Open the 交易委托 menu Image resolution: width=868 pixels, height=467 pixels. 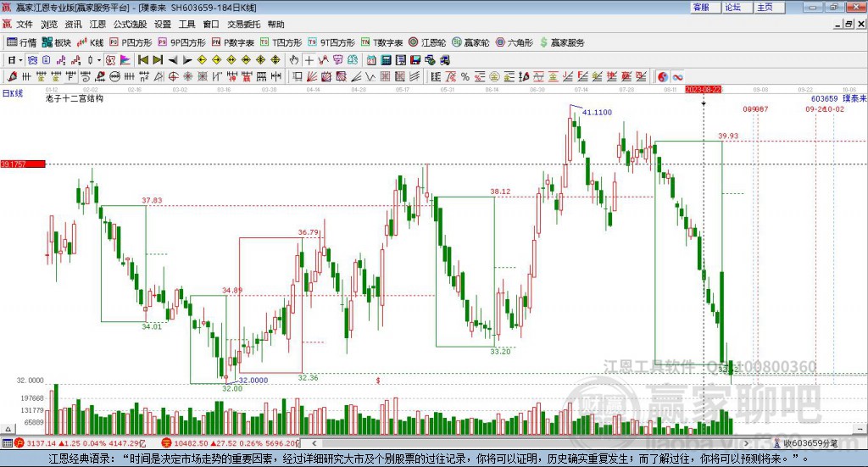point(243,25)
